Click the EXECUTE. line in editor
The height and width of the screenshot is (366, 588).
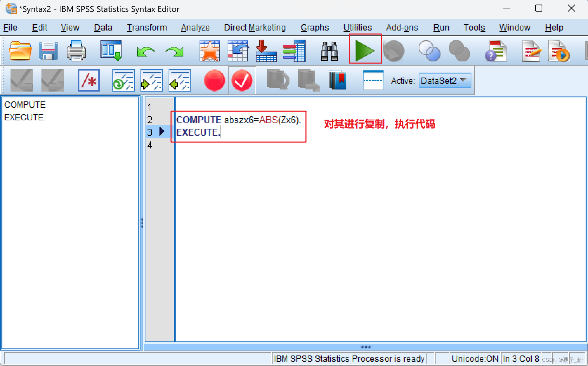point(198,133)
